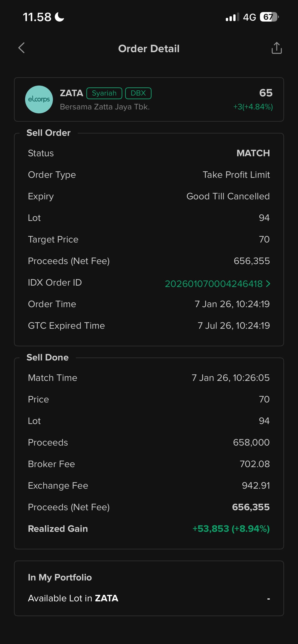Tap the Take Profit Limit order type
298x644 pixels.
(x=236, y=175)
